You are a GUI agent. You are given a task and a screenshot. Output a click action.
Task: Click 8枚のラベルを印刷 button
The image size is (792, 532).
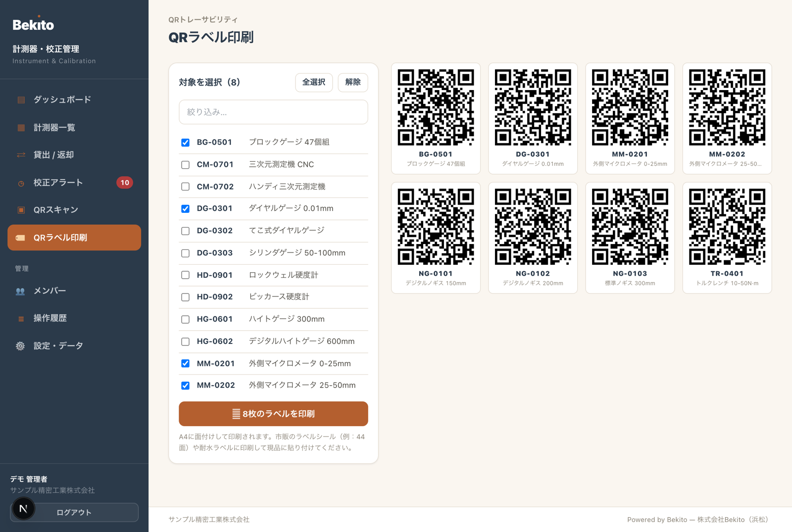[273, 414]
